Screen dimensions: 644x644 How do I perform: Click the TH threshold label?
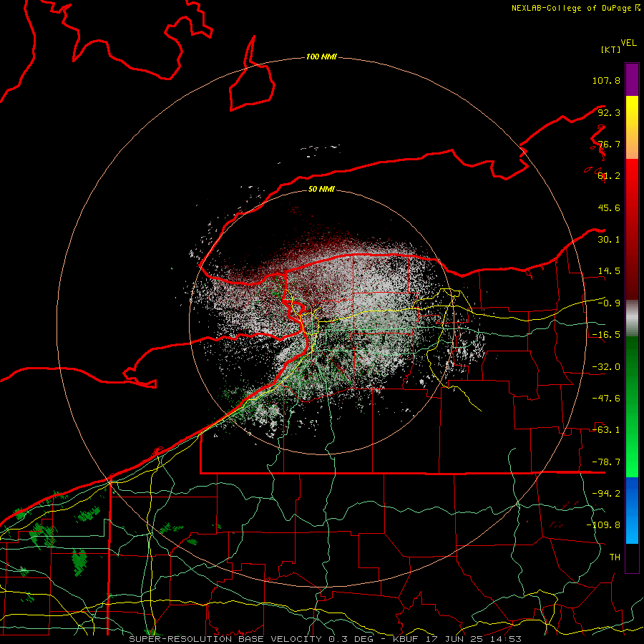[615, 557]
